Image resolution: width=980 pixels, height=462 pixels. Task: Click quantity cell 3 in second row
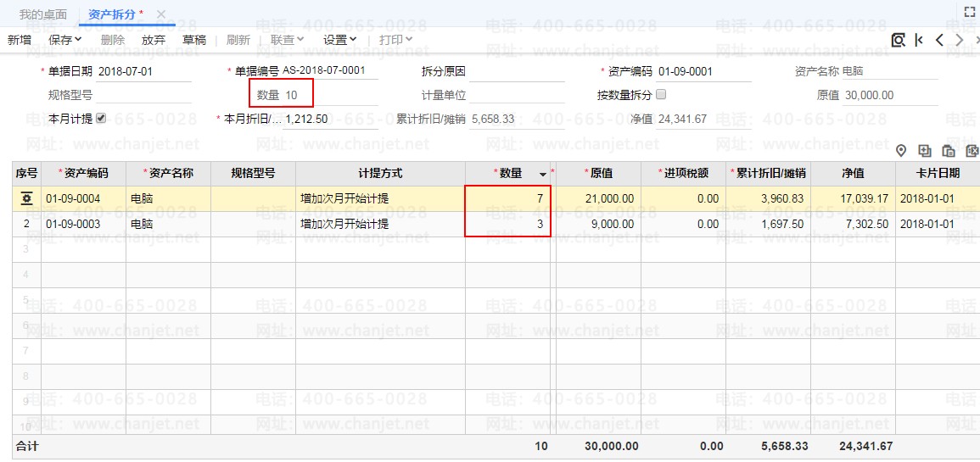tap(507, 224)
